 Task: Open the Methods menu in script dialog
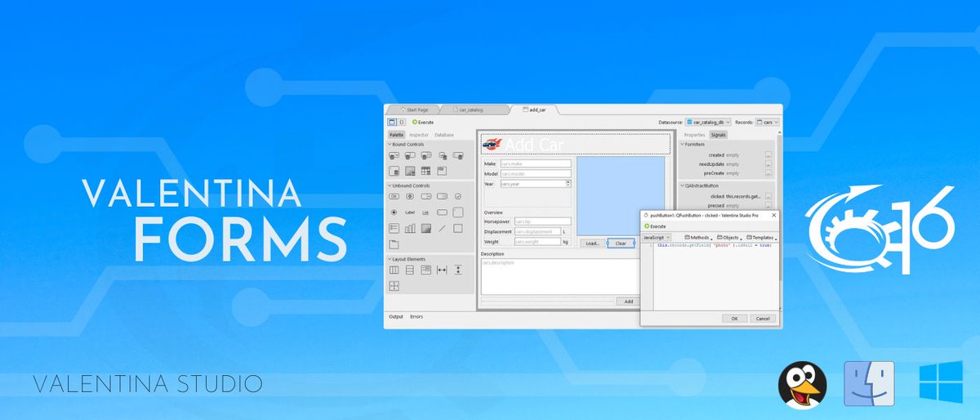click(x=697, y=237)
